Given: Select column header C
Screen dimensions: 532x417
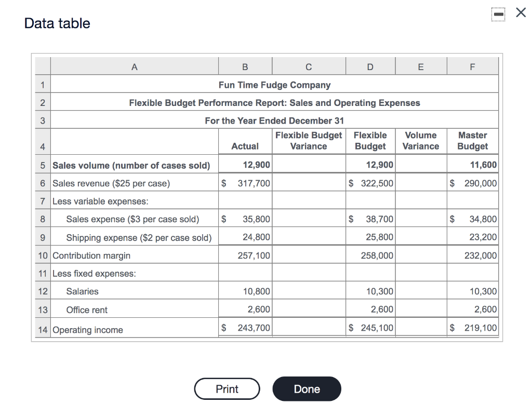Looking at the screenshot, I should click(309, 66).
